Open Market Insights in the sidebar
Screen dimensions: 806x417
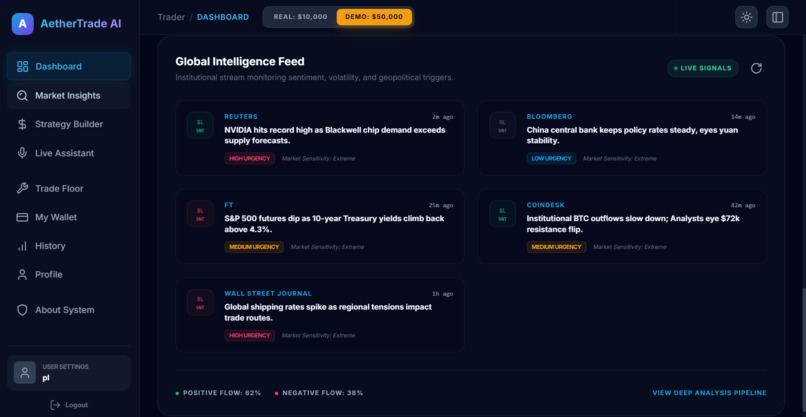coord(69,96)
